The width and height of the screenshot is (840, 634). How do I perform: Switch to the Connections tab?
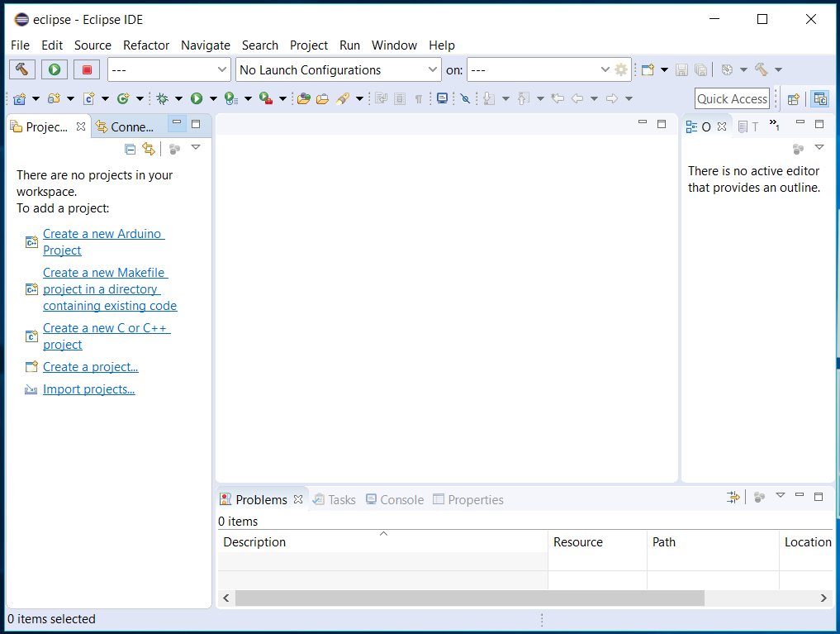pyautogui.click(x=125, y=127)
